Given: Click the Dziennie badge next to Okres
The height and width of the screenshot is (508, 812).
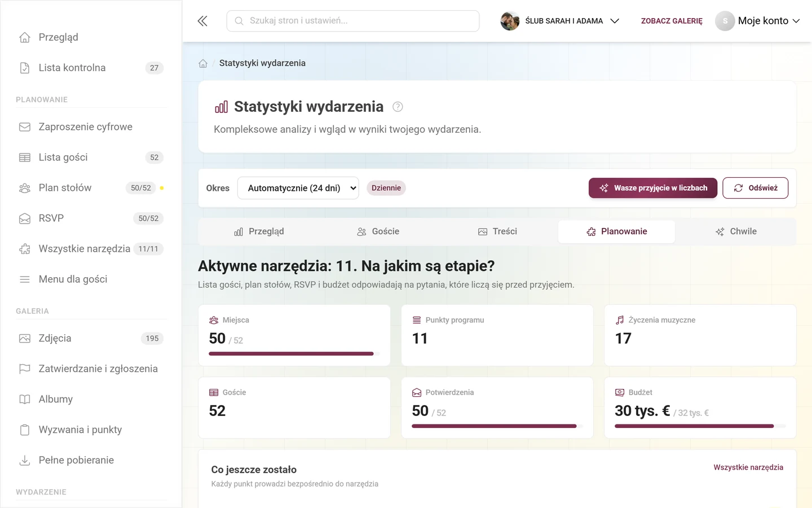Looking at the screenshot, I should [x=386, y=188].
